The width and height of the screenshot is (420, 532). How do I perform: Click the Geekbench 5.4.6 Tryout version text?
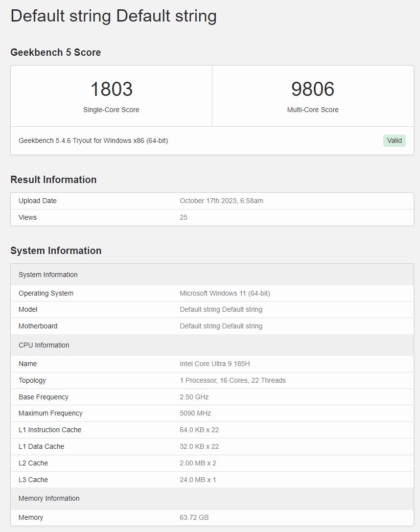pos(93,140)
